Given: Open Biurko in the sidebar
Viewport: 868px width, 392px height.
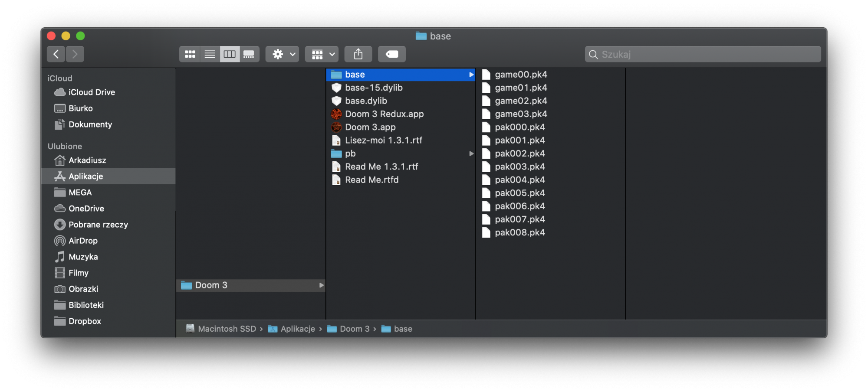Looking at the screenshot, I should 108,108.
